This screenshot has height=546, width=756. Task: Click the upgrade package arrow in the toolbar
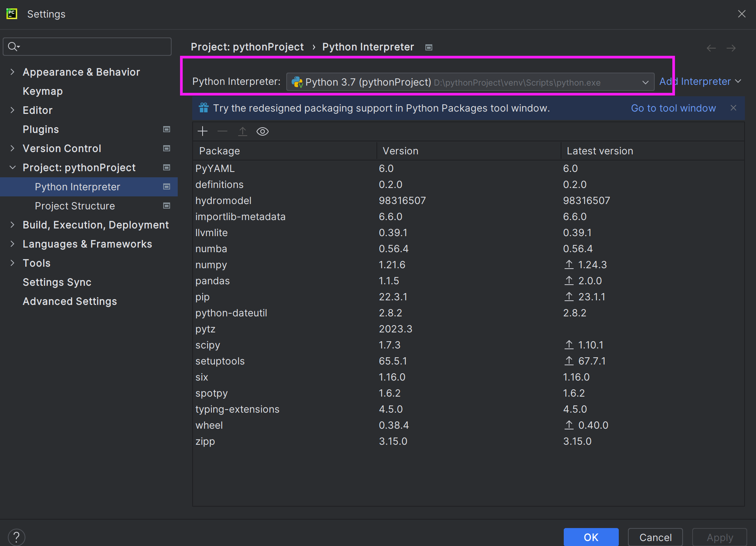pyautogui.click(x=242, y=131)
